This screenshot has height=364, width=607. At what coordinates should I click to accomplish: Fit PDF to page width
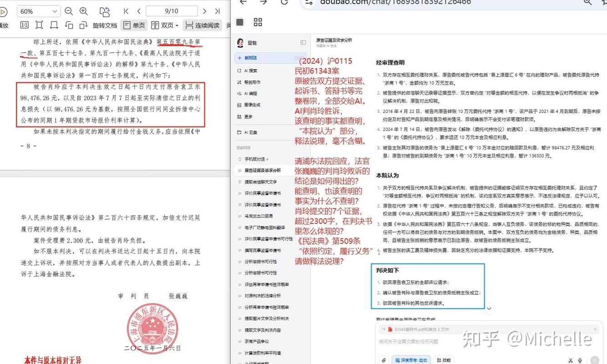[54, 25]
